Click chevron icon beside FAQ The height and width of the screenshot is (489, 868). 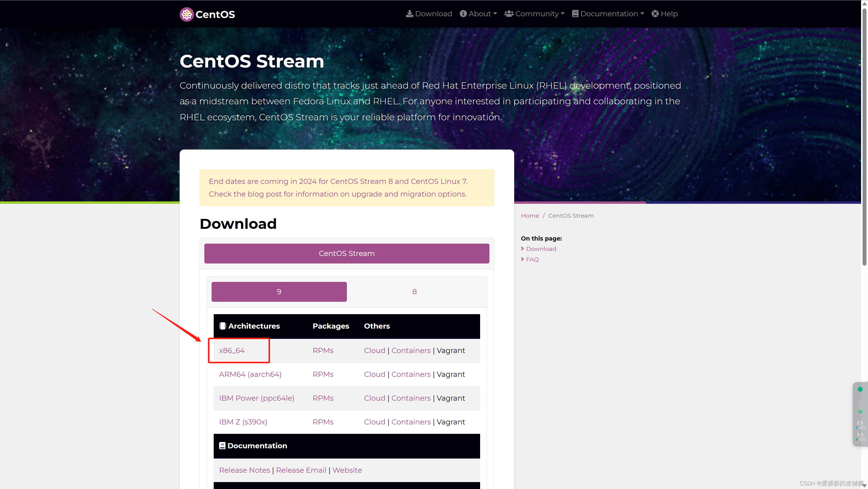click(522, 259)
